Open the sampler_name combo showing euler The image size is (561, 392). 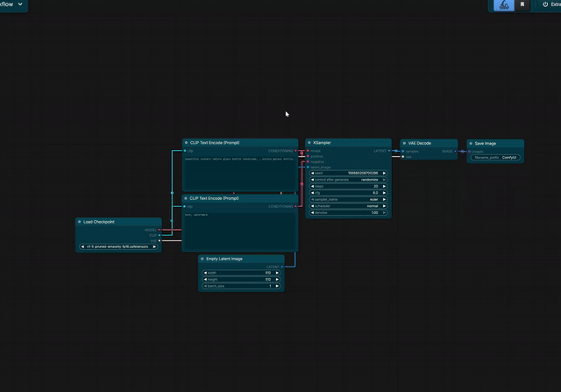348,199
